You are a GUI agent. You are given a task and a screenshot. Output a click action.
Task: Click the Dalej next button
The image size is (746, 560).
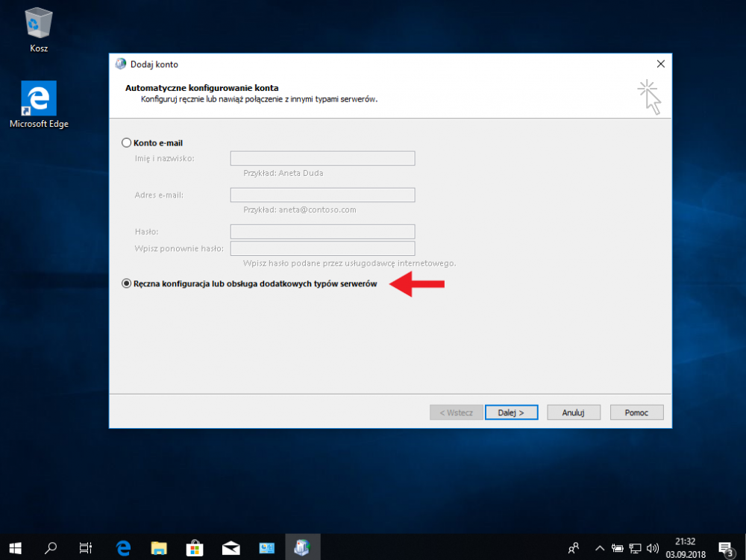tap(512, 412)
